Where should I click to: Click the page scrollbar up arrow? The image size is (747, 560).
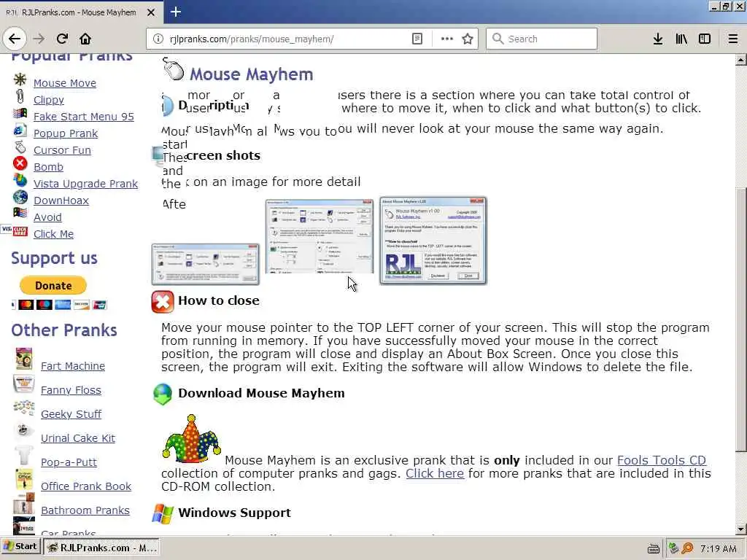741,60
